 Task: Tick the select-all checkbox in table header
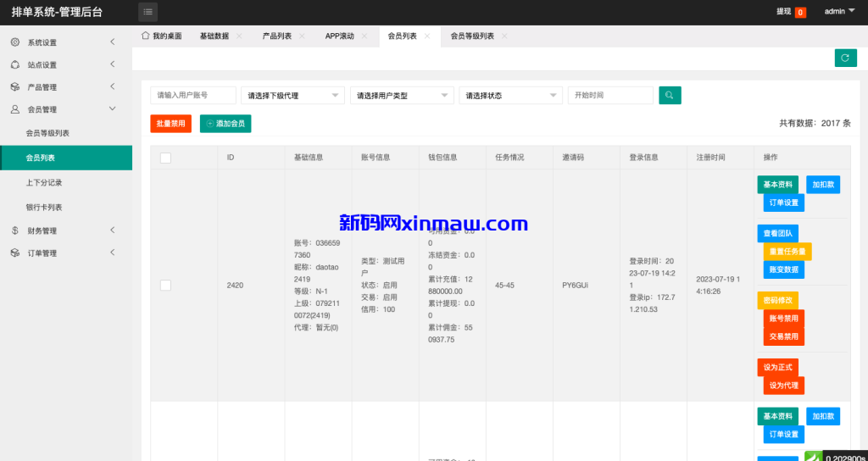click(x=165, y=158)
